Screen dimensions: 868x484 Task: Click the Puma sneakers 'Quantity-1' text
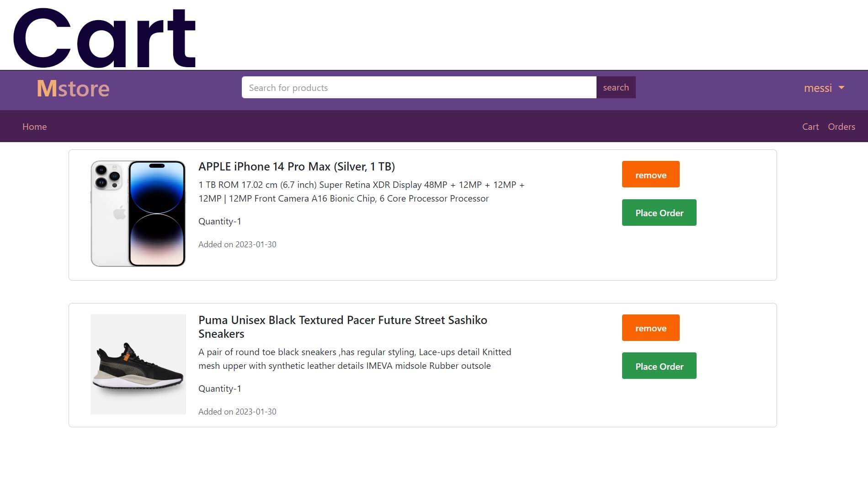point(220,388)
